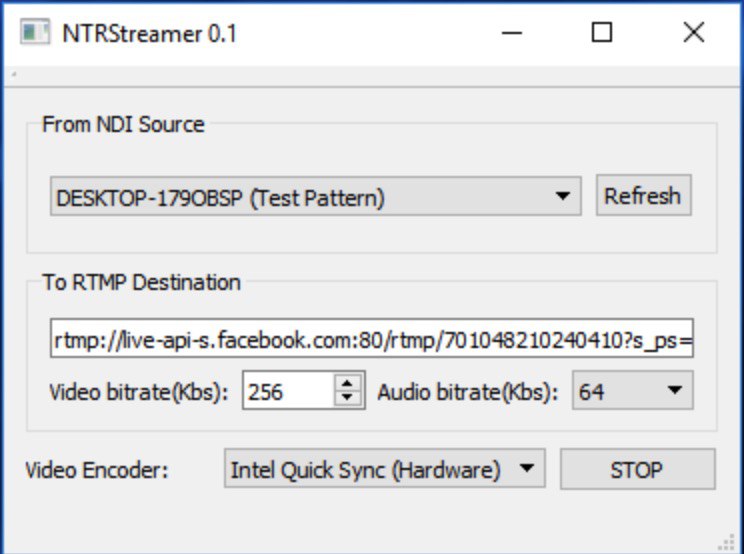Click into the RTMP URL text field
744x554 pixels.
(371, 340)
